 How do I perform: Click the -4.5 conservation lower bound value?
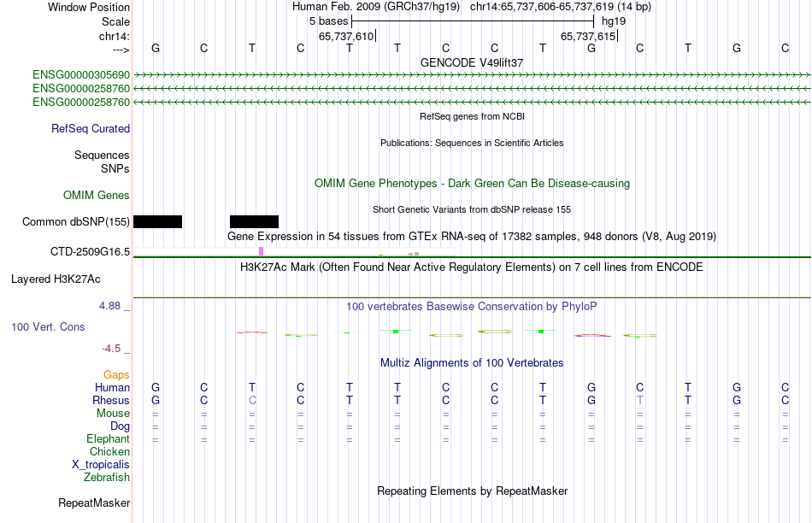click(111, 349)
